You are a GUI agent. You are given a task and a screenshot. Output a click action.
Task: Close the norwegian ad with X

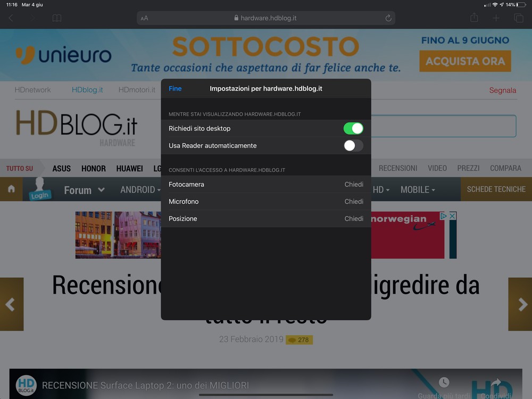point(452,216)
